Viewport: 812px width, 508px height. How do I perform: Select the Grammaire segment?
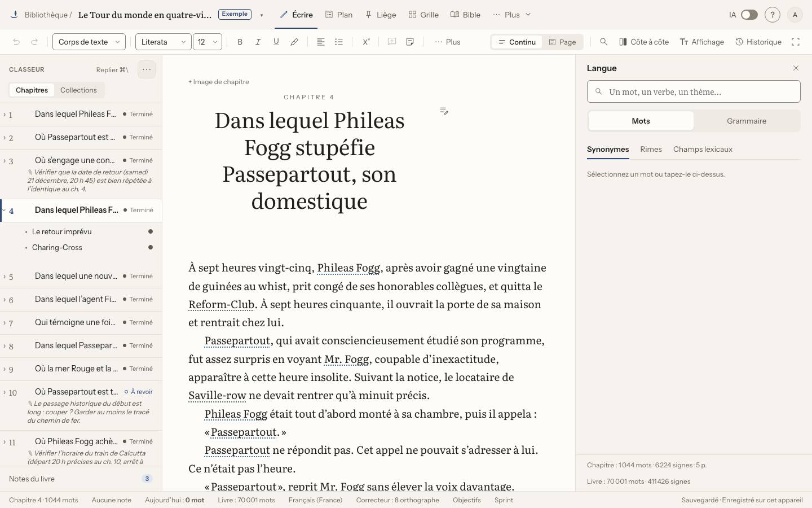[x=747, y=121]
